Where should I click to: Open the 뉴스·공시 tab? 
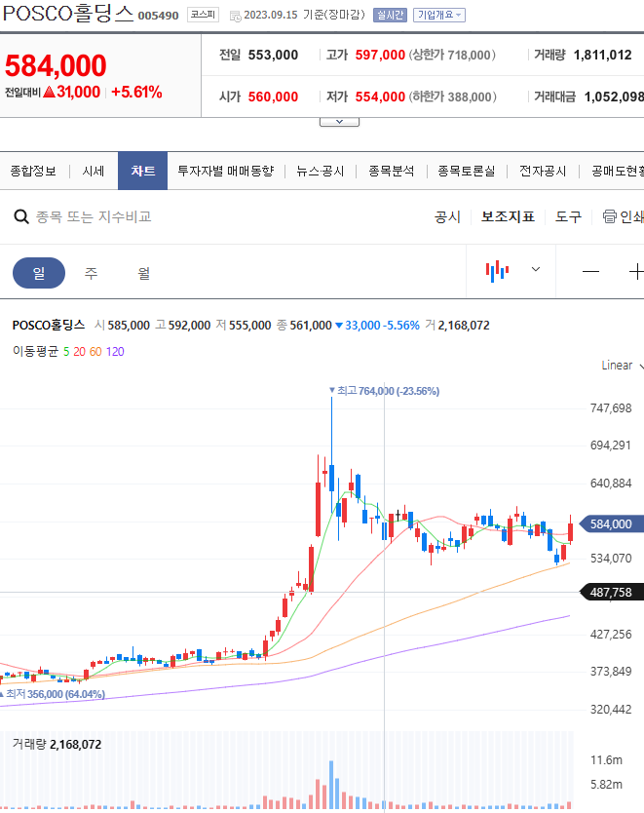[x=321, y=172]
